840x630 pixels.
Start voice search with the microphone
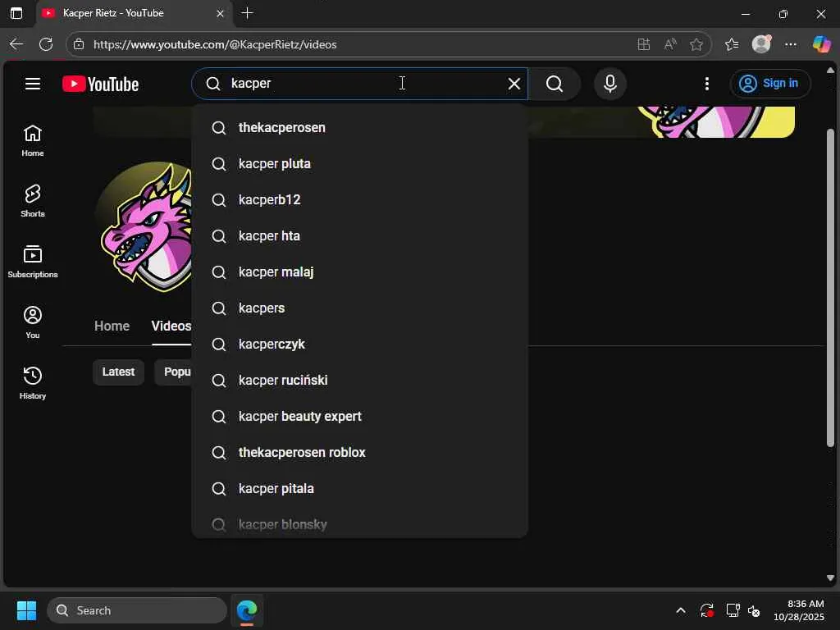click(609, 84)
